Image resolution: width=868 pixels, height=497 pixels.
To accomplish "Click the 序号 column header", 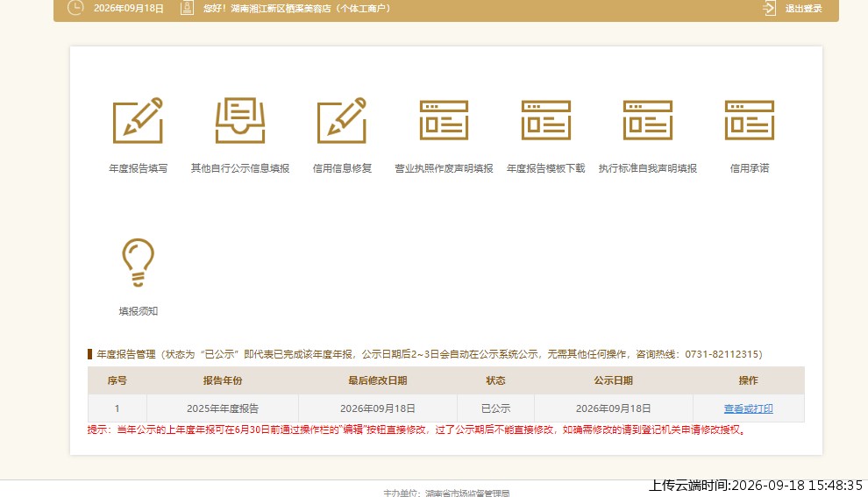I will tap(117, 380).
